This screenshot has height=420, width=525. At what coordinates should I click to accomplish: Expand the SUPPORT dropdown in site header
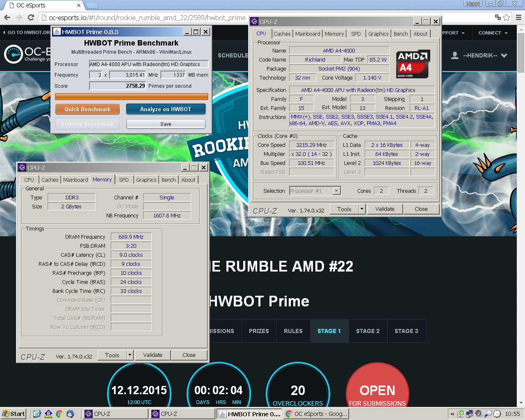(x=453, y=33)
